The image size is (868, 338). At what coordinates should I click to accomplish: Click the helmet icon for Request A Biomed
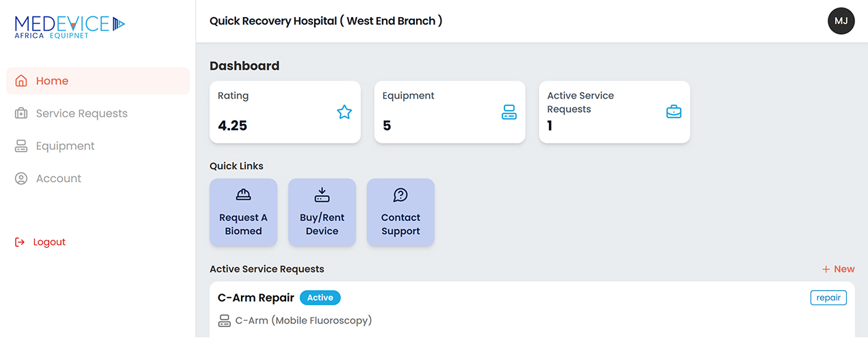pyautogui.click(x=243, y=195)
